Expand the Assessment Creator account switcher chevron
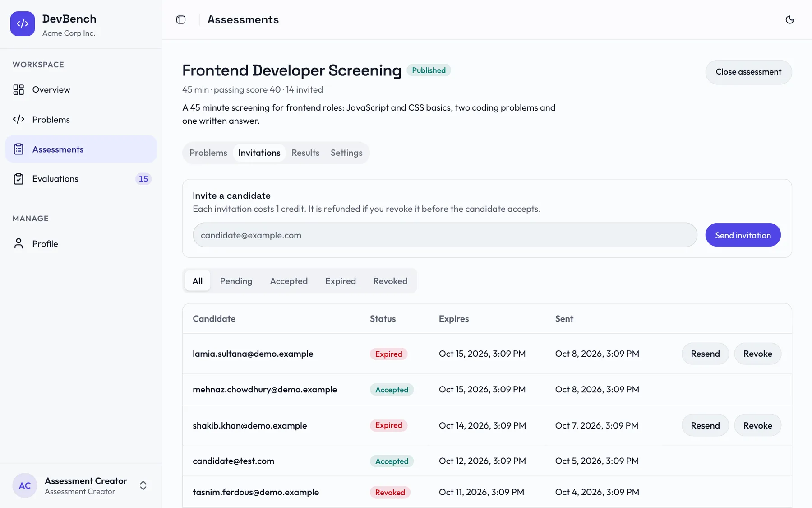 pyautogui.click(x=143, y=485)
